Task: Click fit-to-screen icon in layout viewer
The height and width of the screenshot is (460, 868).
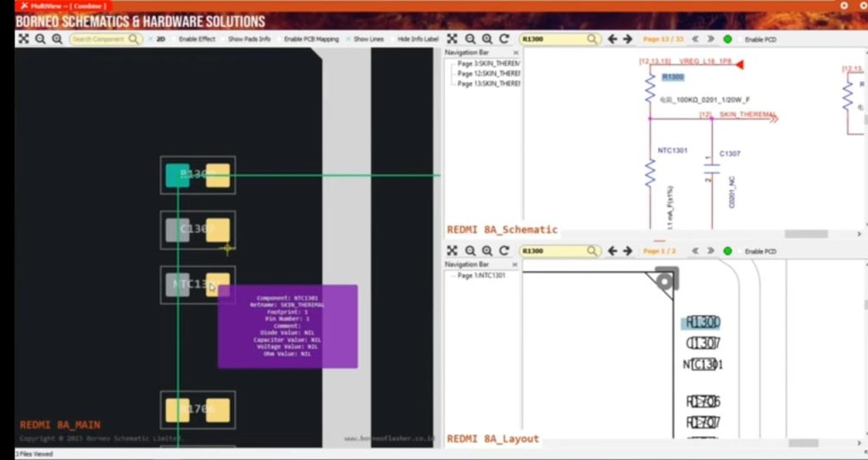Action: click(453, 251)
